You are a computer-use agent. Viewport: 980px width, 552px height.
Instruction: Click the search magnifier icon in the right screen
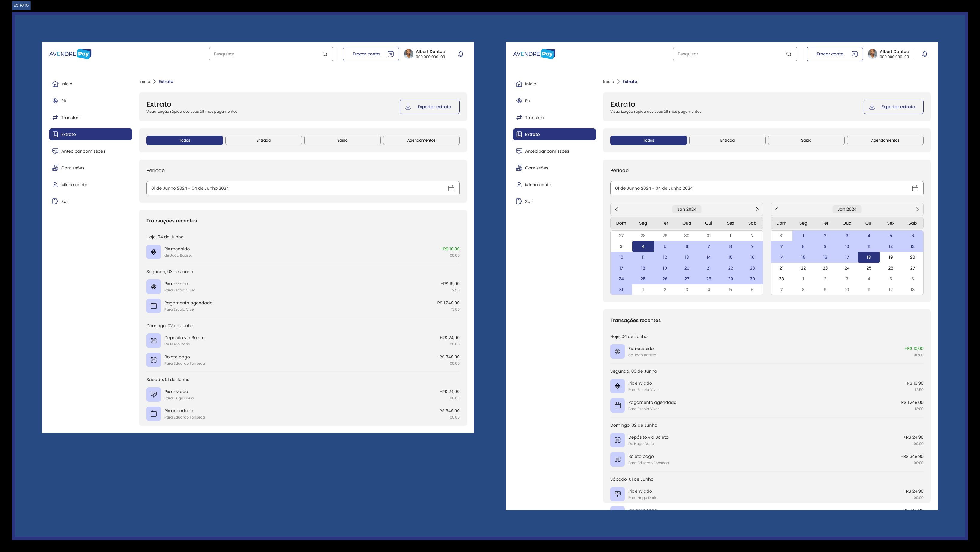pyautogui.click(x=789, y=54)
